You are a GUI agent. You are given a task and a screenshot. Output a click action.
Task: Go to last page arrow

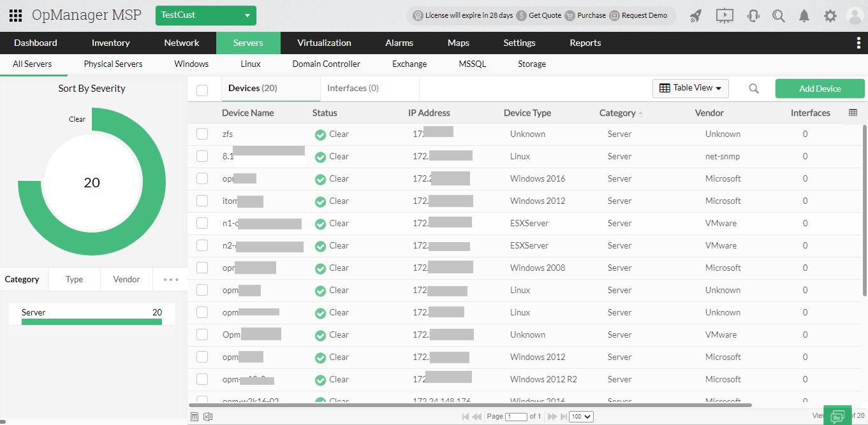tap(563, 417)
